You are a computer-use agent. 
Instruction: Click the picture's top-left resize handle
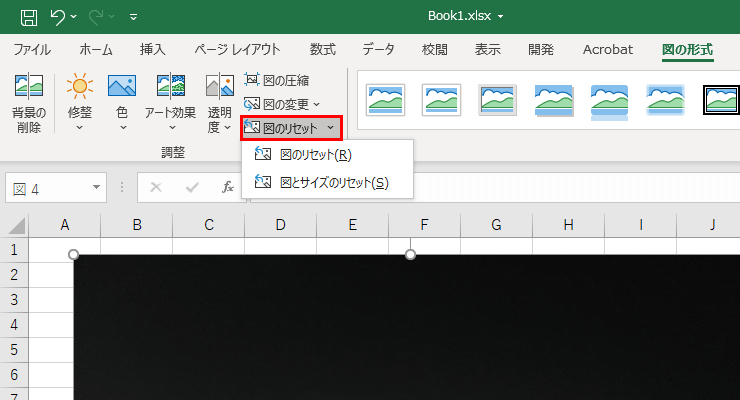[73, 255]
